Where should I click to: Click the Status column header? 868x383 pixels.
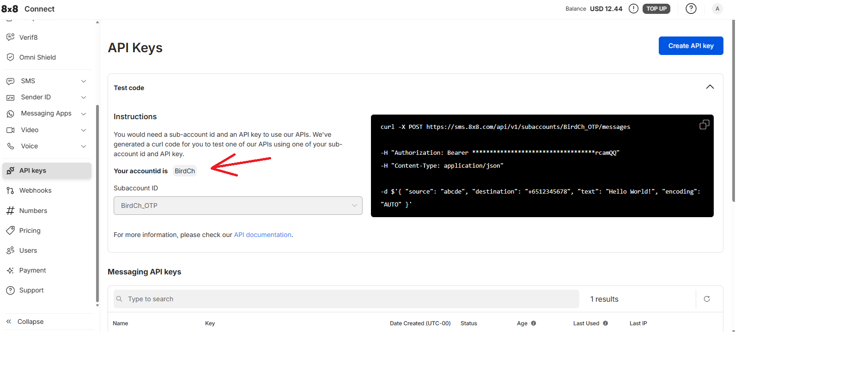469,323
